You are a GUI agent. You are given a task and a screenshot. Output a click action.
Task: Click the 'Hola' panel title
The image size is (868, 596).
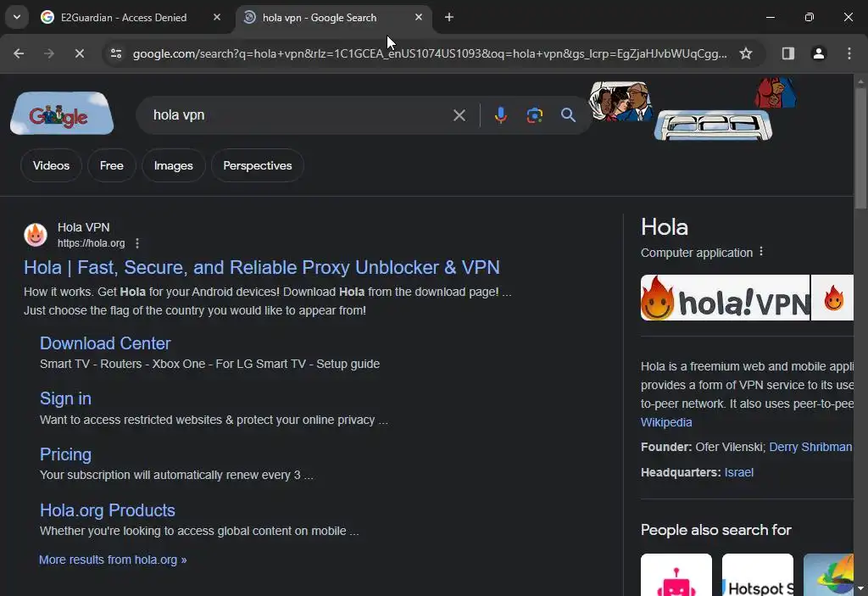pos(665,227)
